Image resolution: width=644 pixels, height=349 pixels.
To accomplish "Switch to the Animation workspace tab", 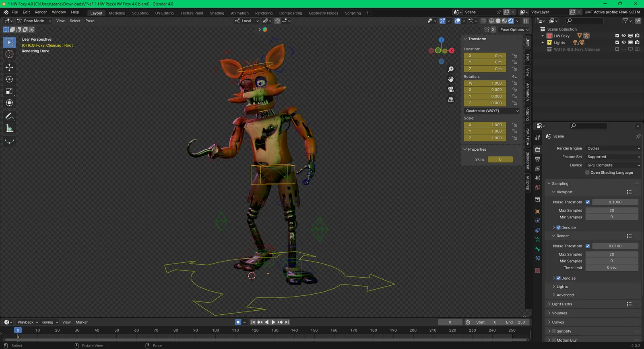I will tap(240, 13).
